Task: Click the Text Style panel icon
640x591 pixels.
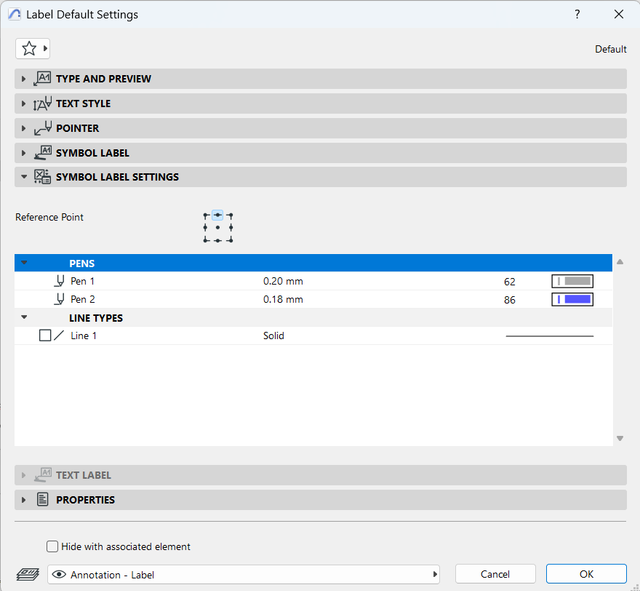Action: [42, 103]
